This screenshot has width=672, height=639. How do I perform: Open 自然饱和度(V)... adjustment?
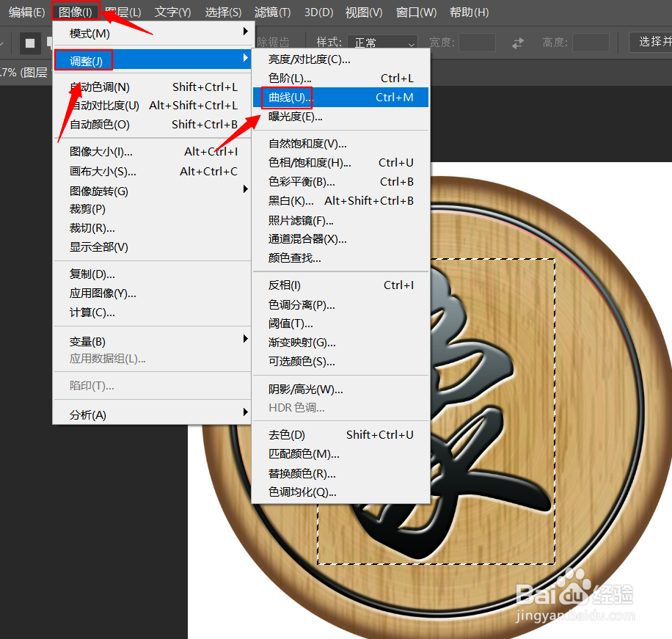(x=340, y=144)
